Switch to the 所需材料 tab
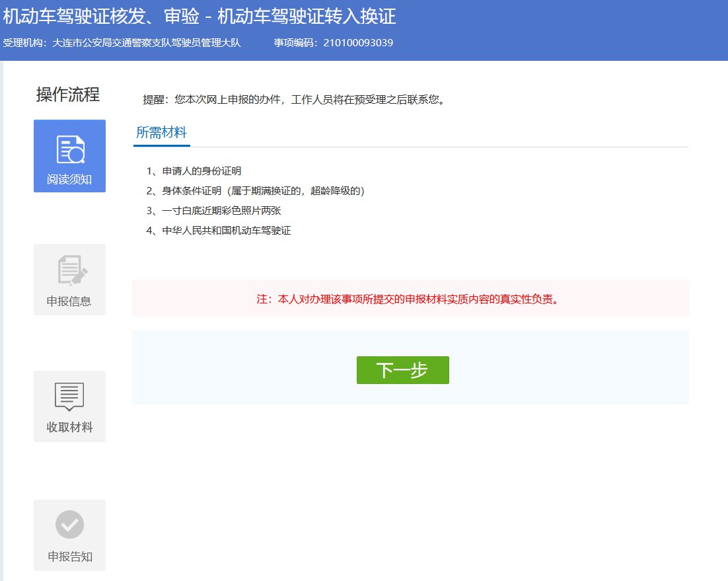The height and width of the screenshot is (581, 728). (161, 132)
